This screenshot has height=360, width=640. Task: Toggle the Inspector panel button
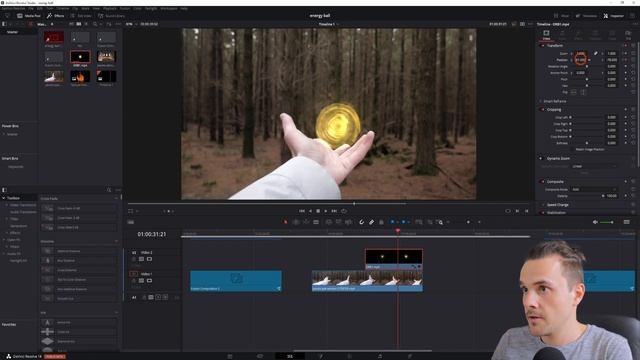coord(613,16)
